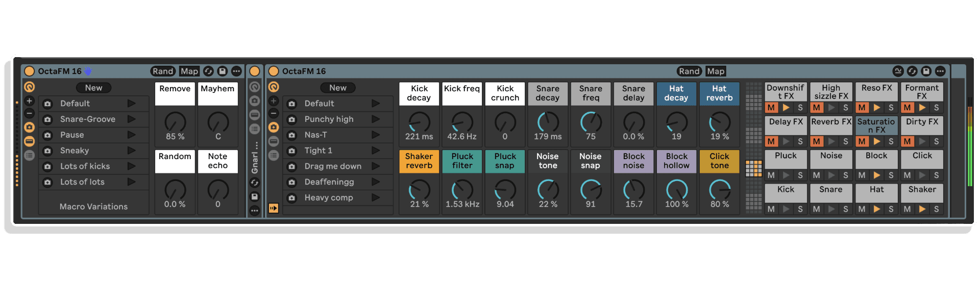980x281 pixels.
Task: Click Map button in right OctaFM 16 title bar
Action: [x=716, y=71]
